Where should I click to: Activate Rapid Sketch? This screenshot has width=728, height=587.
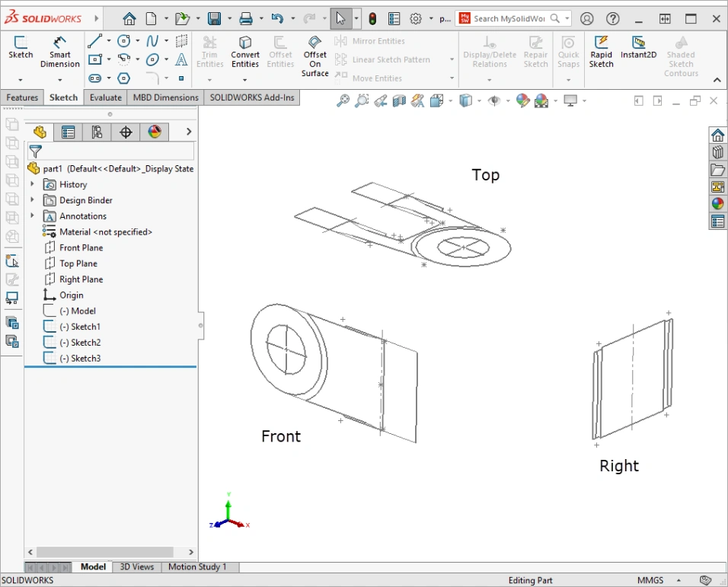click(x=602, y=52)
